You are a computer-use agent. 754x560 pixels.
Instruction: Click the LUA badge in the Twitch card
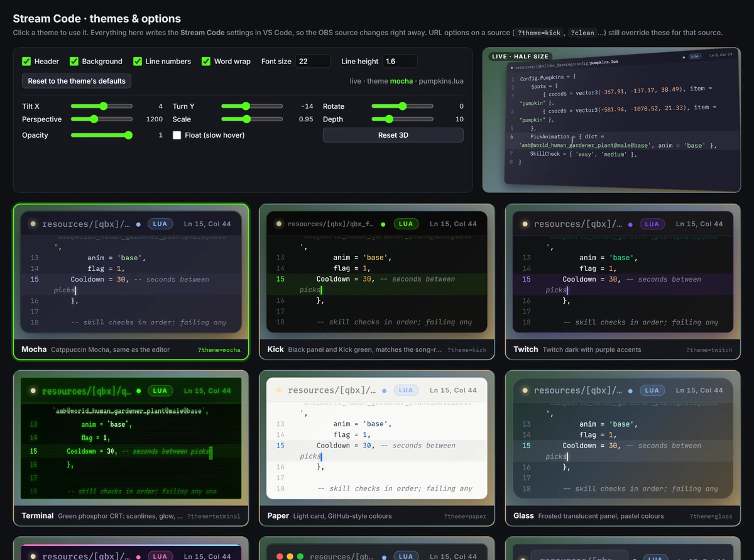(x=652, y=224)
